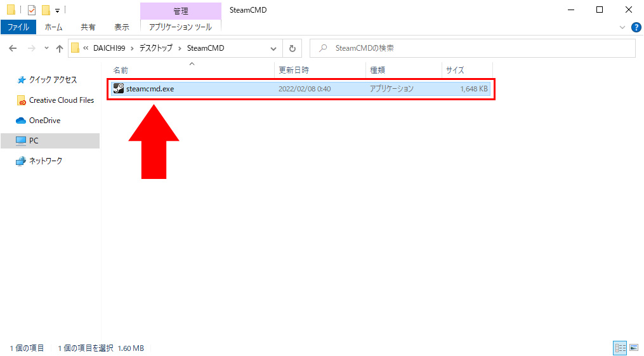Image resolution: width=644 pixels, height=356 pixels.
Task: Click デスクトップ in the address path
Action: tap(155, 48)
